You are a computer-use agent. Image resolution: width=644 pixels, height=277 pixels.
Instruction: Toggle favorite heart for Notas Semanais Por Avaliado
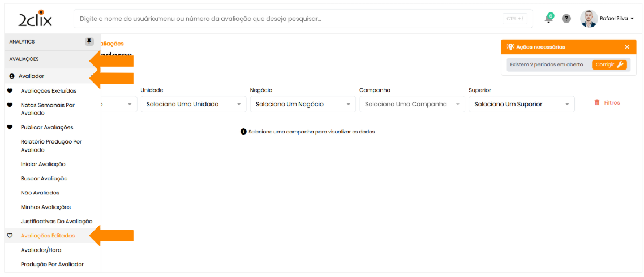click(10, 105)
